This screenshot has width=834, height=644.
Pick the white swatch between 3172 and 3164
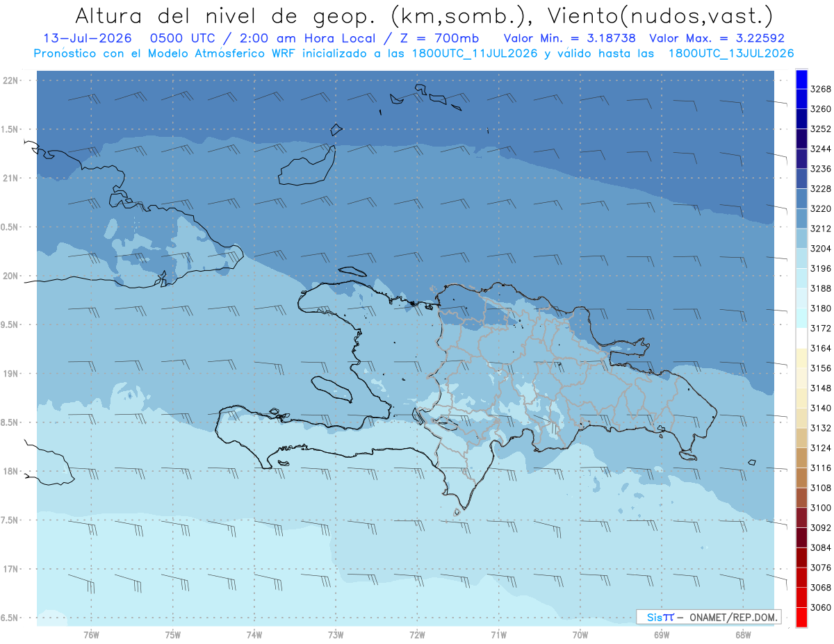coord(801,338)
